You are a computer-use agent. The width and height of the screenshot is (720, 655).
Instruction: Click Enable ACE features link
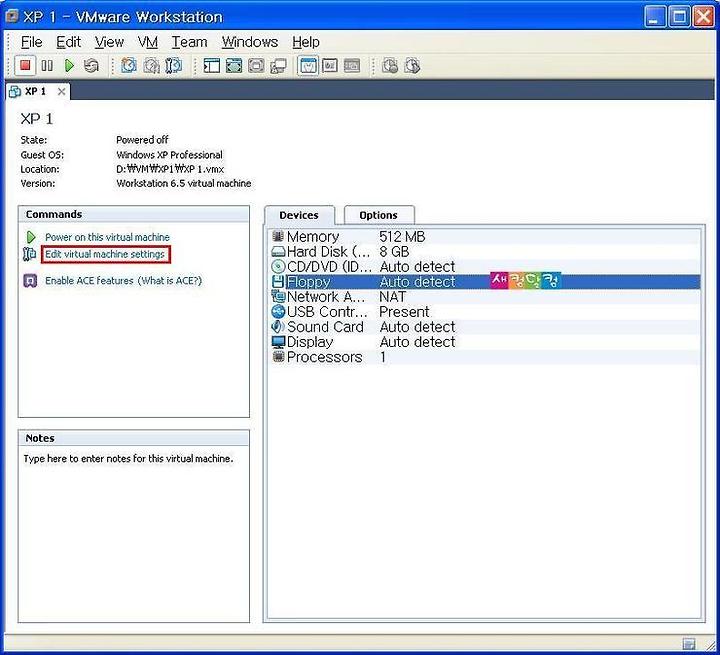point(89,281)
